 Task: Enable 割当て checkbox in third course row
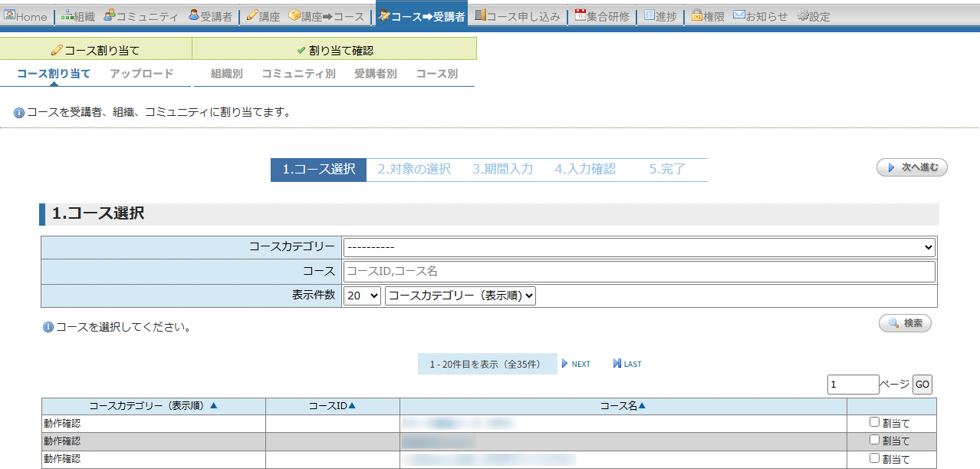[x=874, y=458]
